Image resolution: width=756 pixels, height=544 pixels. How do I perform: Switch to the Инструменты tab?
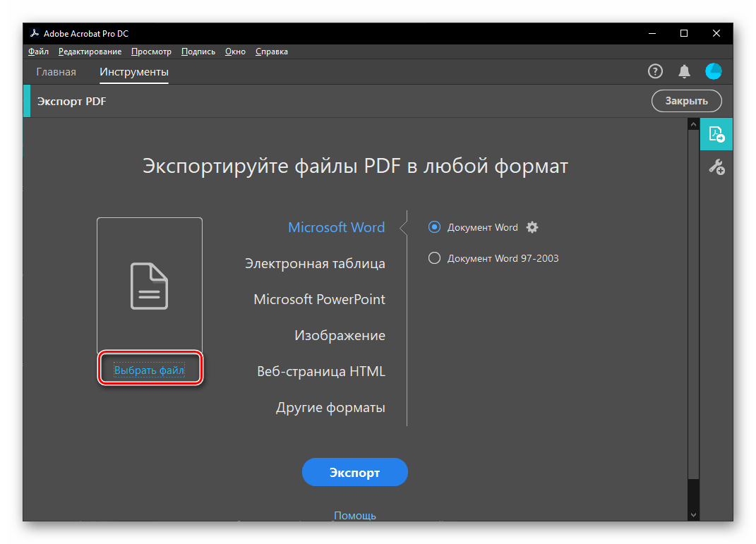pyautogui.click(x=134, y=72)
